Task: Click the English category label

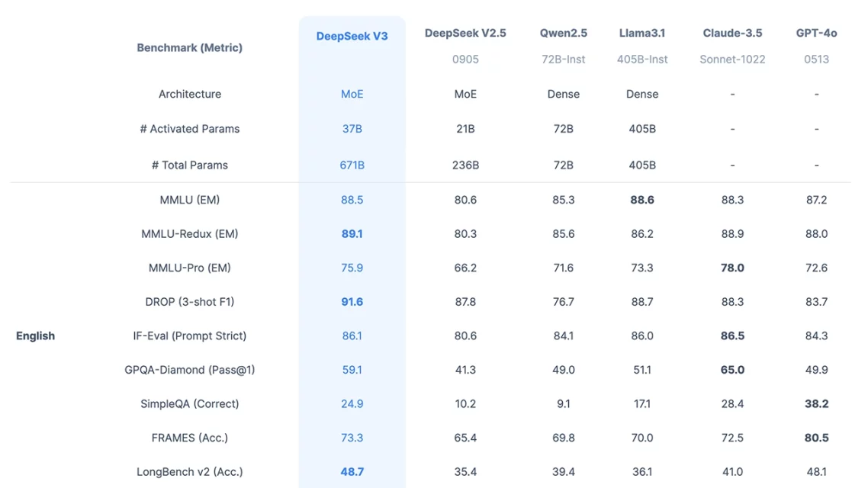Action: tap(35, 335)
